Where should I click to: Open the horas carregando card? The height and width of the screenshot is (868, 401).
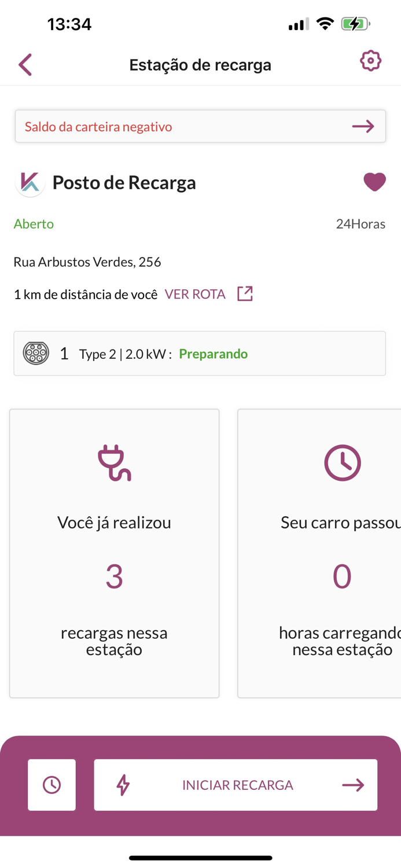click(x=319, y=554)
